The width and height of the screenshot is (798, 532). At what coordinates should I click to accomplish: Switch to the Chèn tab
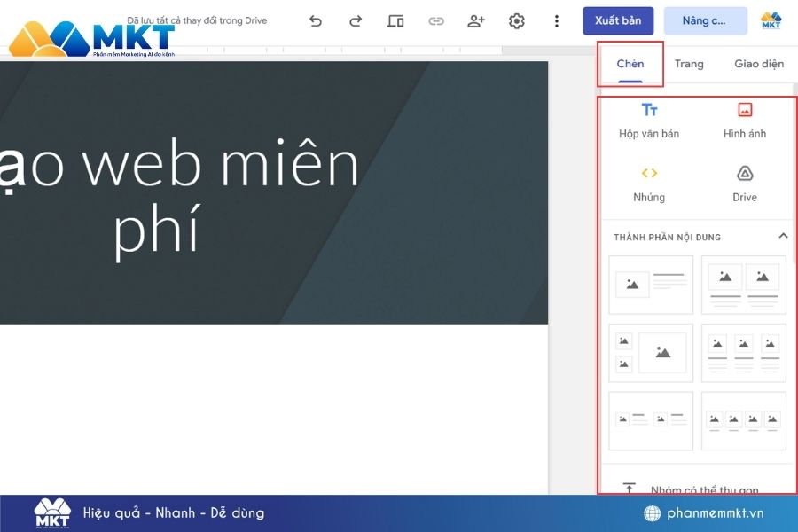630,64
